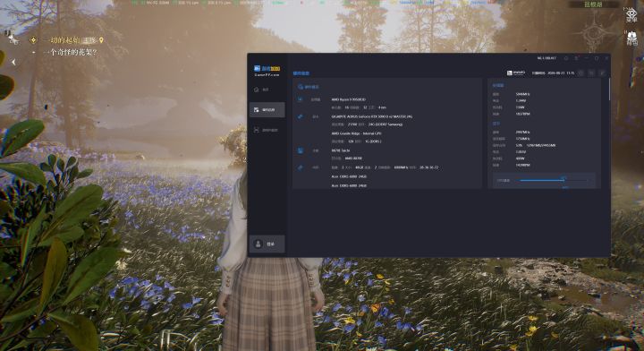Click the graphics card icon in the GPU row
Viewport: 644px width, 351px height.
(301, 116)
